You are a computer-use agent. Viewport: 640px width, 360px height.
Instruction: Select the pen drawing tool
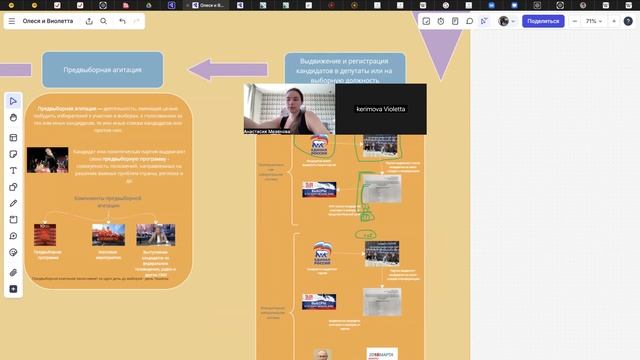13,203
